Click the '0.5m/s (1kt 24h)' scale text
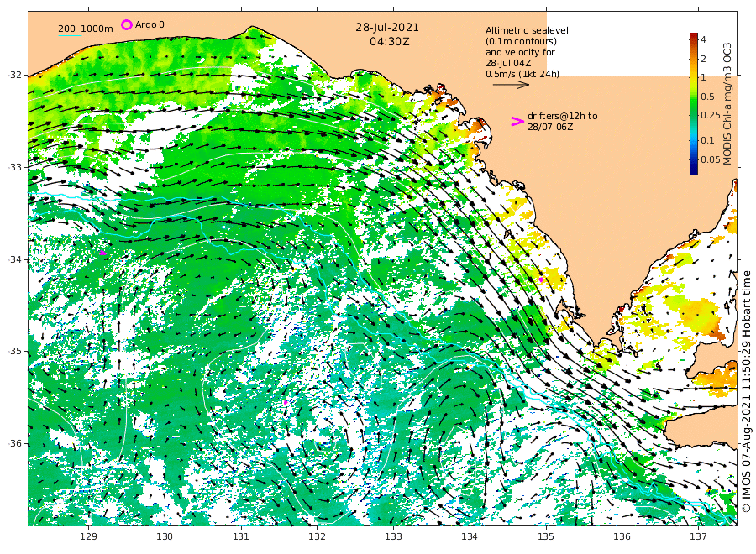756x554 pixels. pyautogui.click(x=522, y=74)
